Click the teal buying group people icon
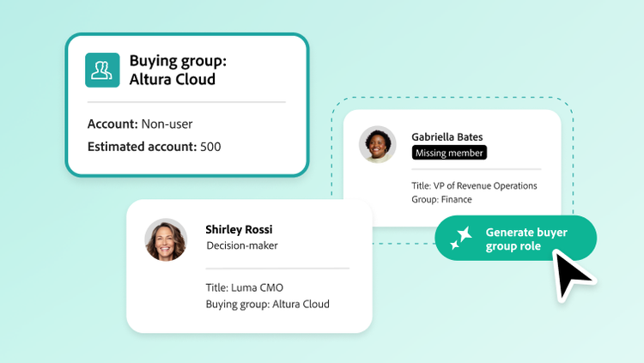Viewport: 644px width, 363px height. [102, 70]
